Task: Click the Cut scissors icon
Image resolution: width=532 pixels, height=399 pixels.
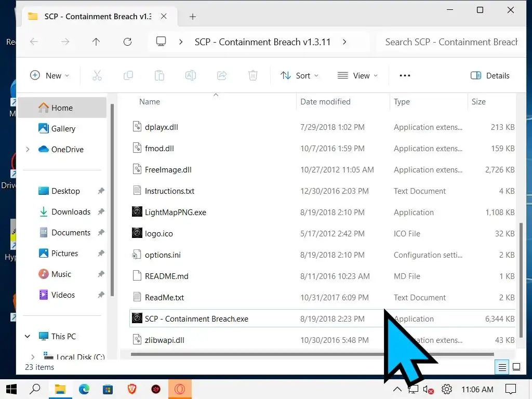Action: pos(97,75)
